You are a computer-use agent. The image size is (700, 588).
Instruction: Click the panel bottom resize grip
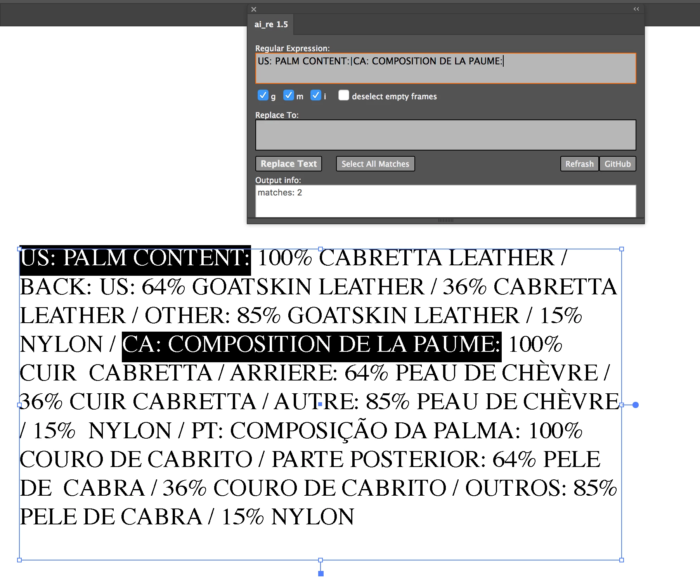click(445, 220)
